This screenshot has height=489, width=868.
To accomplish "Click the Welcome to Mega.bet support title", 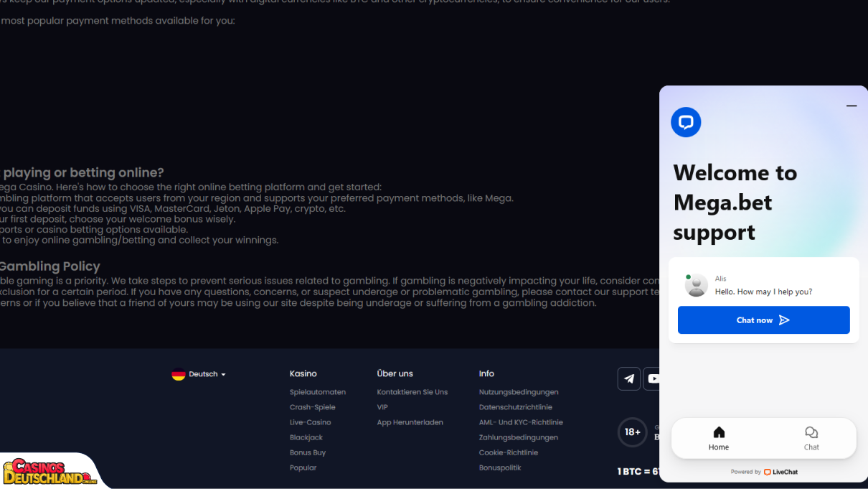I will (735, 202).
